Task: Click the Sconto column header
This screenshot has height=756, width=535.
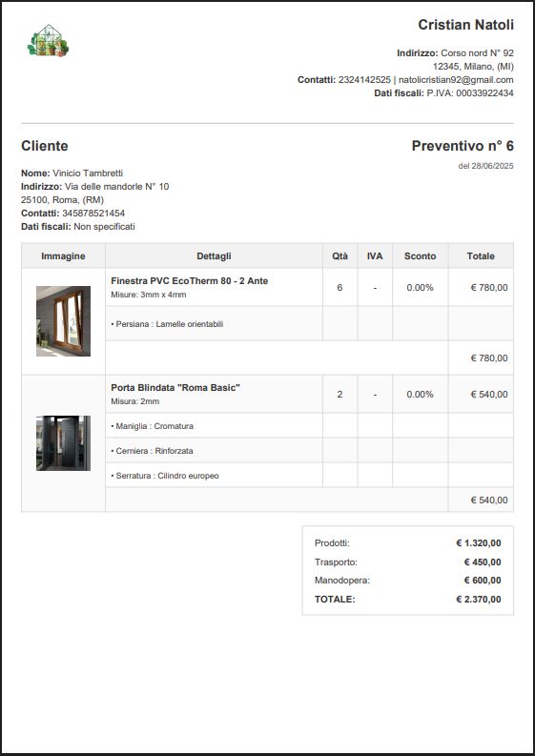Action: tap(421, 256)
